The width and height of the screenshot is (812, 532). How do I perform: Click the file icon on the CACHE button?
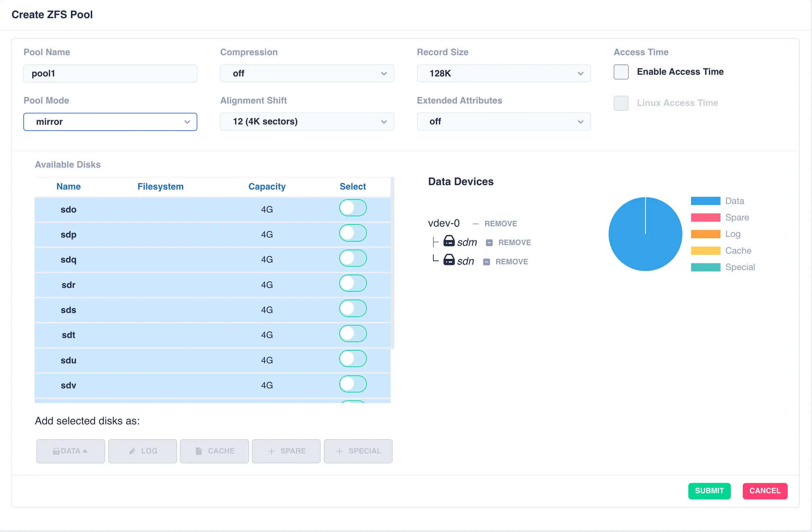click(x=198, y=451)
